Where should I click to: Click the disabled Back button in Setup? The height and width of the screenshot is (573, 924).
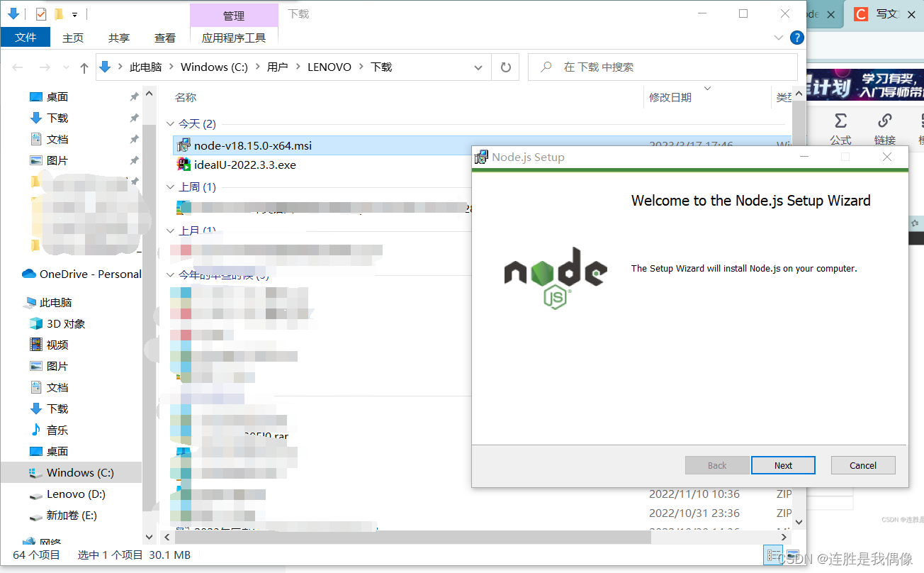[x=717, y=465]
